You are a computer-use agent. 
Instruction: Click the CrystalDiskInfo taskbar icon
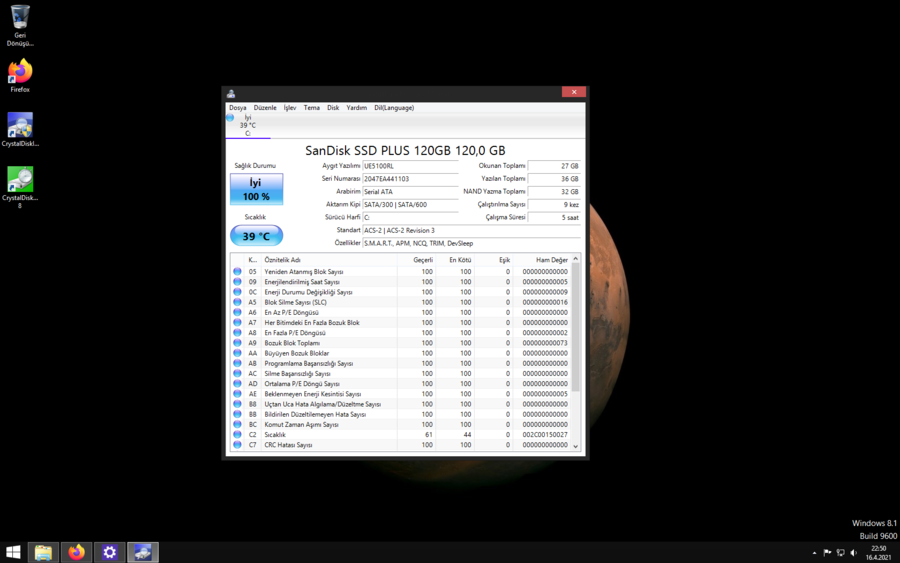pyautogui.click(x=142, y=552)
